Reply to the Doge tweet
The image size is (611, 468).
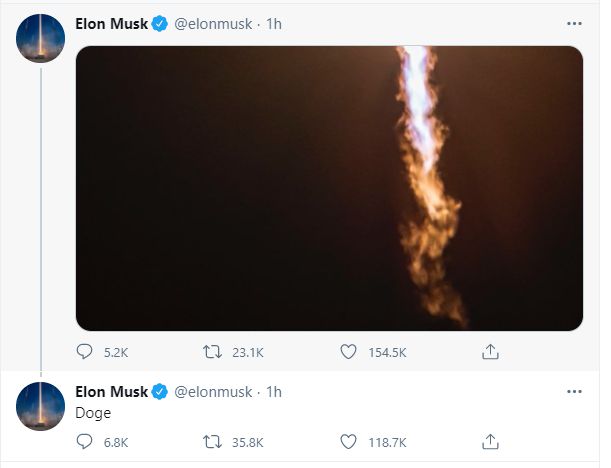(x=86, y=441)
